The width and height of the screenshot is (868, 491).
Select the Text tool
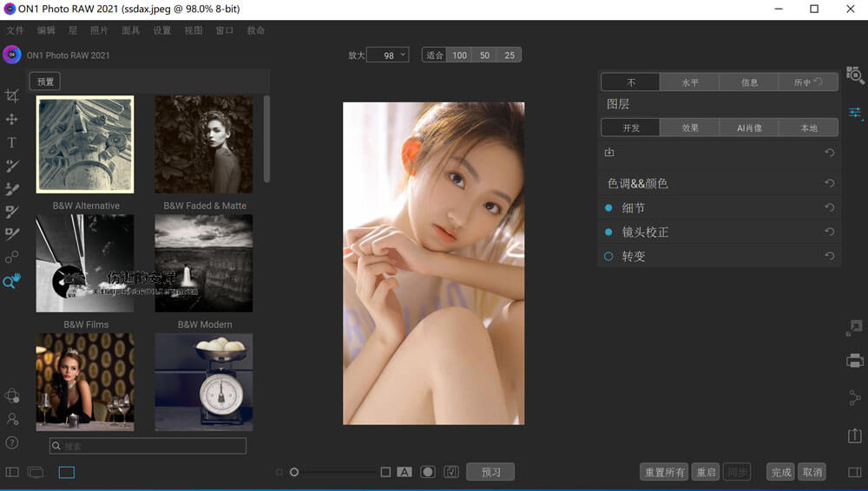12,142
